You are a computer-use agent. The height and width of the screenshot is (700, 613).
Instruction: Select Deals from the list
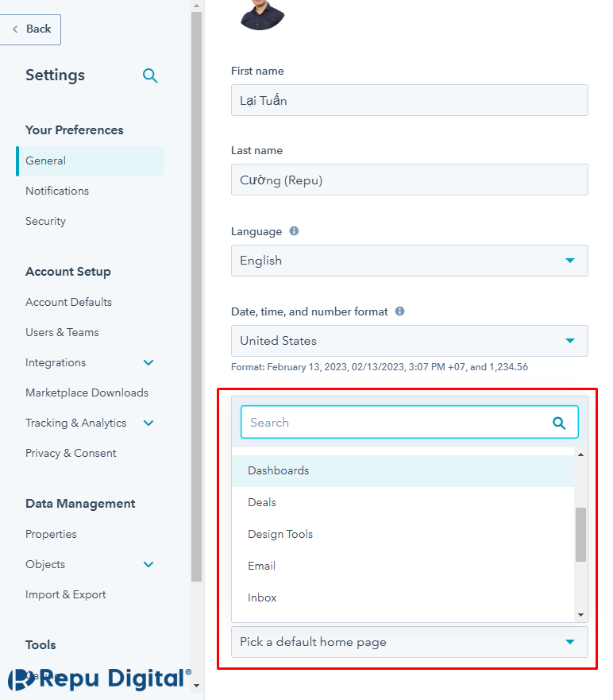pyautogui.click(x=403, y=502)
